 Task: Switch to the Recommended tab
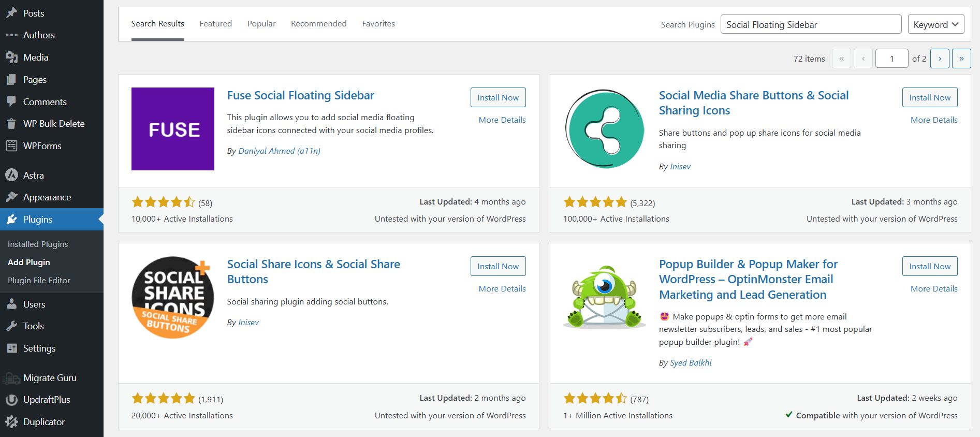coord(319,24)
